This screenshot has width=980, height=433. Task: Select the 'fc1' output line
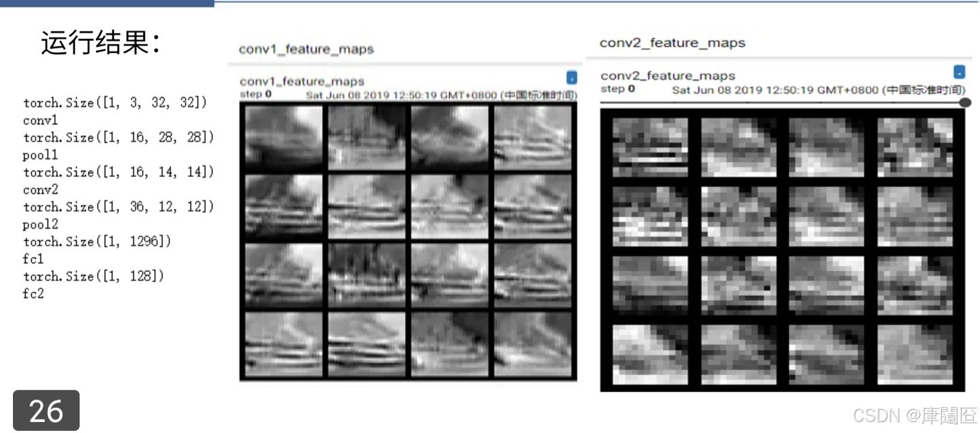coord(33,259)
